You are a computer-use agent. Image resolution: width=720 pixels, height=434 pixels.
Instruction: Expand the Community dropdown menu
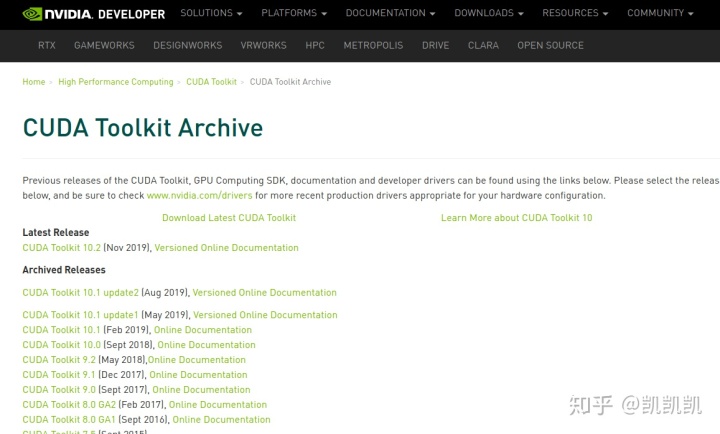(x=660, y=13)
